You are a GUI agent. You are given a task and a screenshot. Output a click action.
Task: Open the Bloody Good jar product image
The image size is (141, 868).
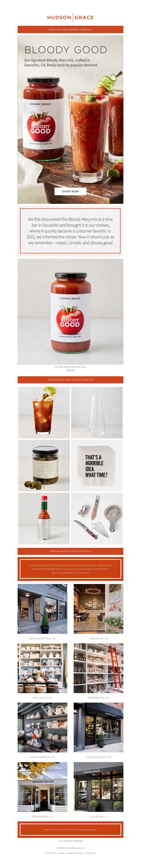(70, 311)
